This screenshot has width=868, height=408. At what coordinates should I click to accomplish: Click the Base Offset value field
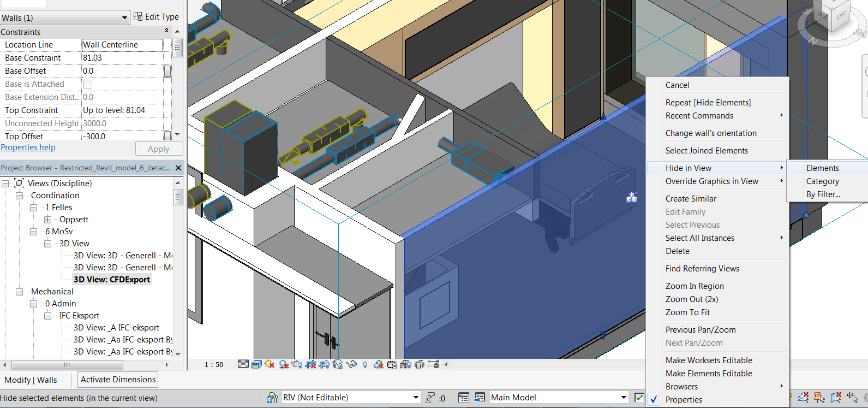coord(122,71)
